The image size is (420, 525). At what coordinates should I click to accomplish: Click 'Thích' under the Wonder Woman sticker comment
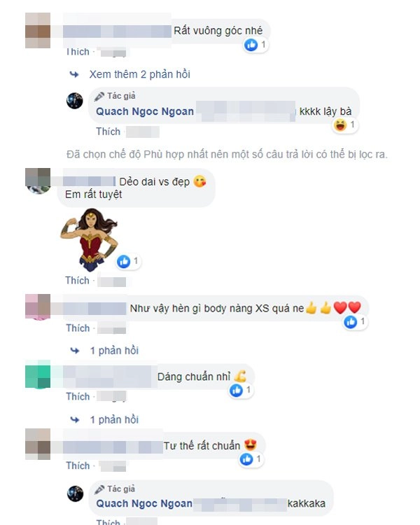point(78,281)
